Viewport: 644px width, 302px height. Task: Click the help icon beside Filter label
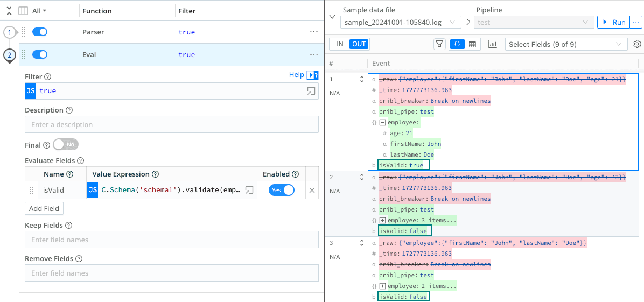47,77
